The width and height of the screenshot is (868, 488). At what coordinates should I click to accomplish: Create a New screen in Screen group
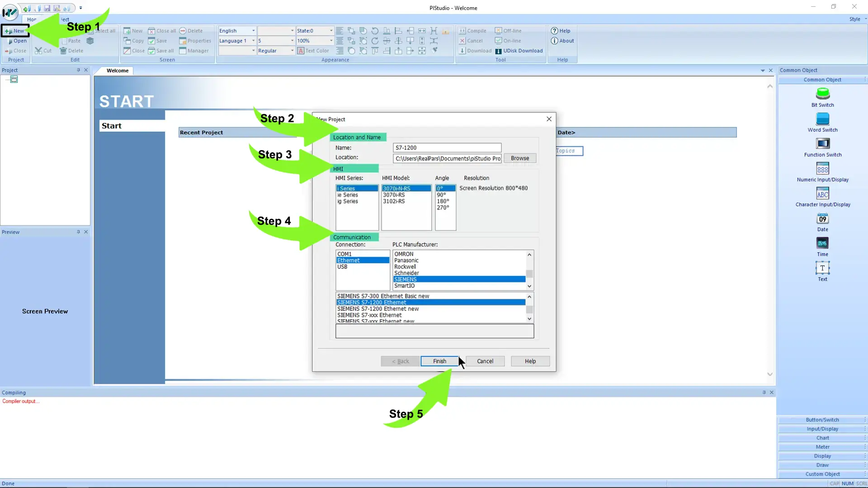tap(133, 31)
